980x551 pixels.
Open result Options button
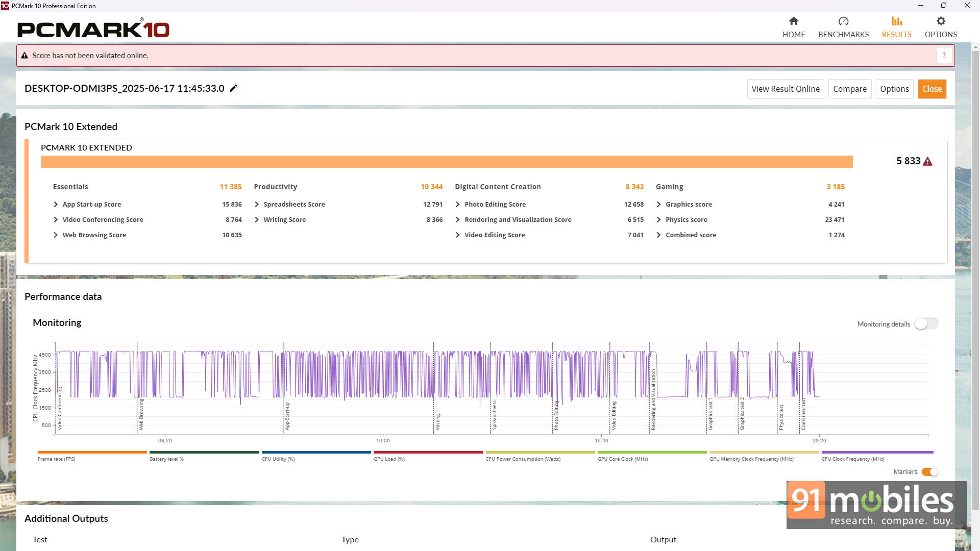coord(894,89)
